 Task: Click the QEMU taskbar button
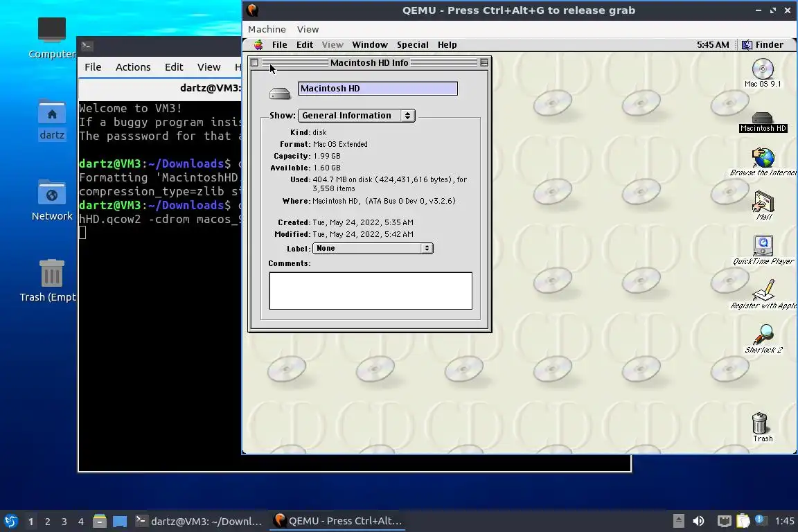337,521
